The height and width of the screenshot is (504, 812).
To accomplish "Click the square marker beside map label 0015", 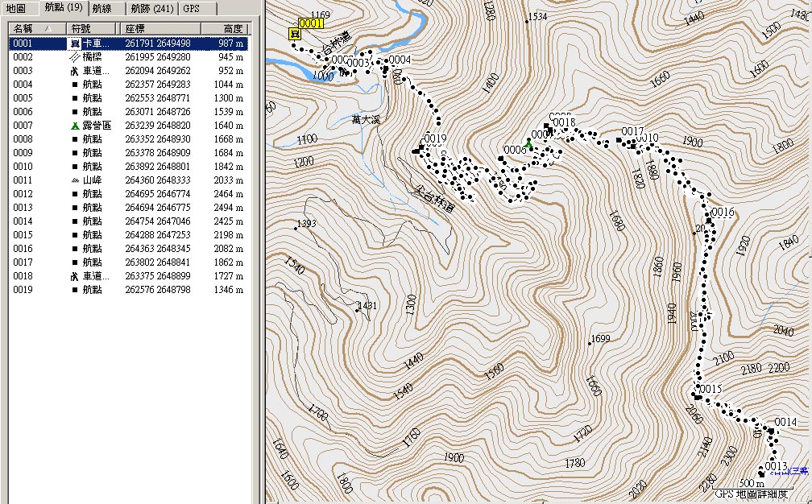I will [x=698, y=398].
